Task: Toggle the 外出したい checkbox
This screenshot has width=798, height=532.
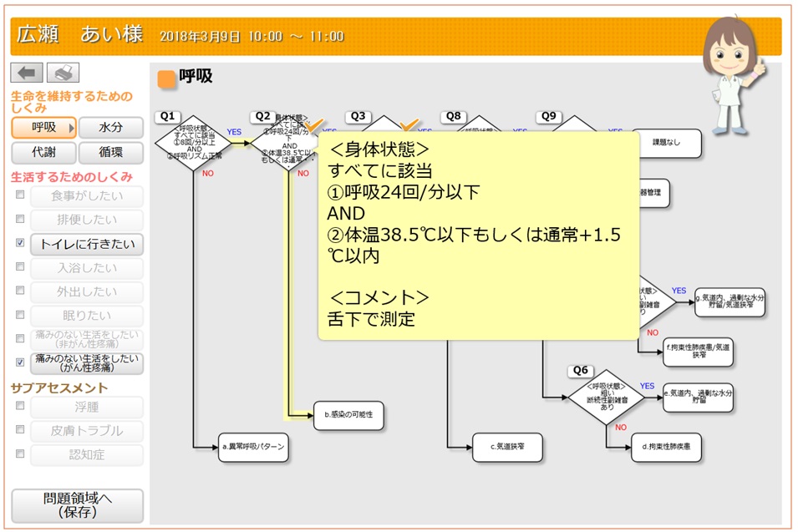Action: [x=20, y=291]
